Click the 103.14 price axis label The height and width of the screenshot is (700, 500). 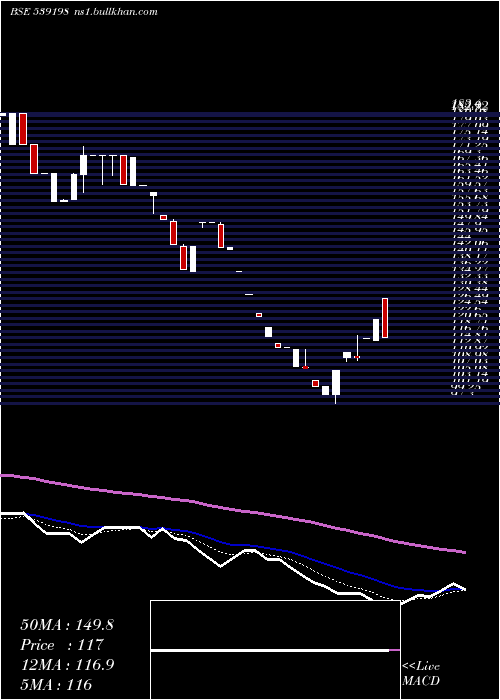point(469,374)
